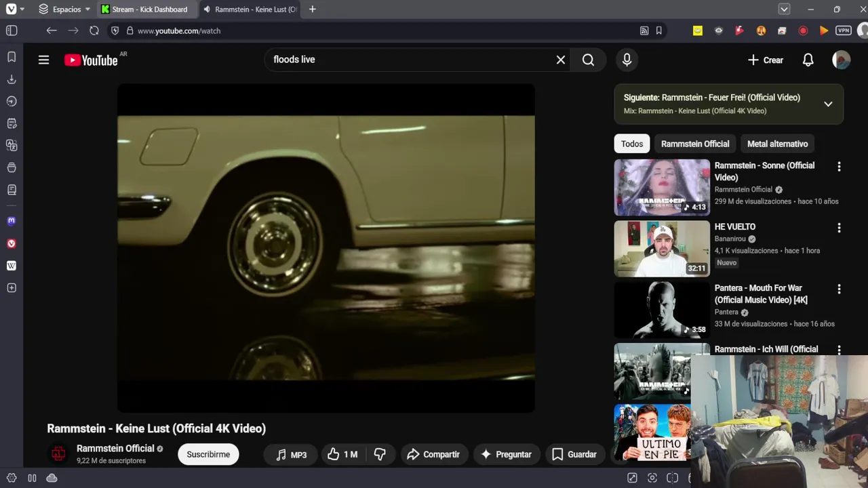Image resolution: width=868 pixels, height=488 pixels.
Task: Open Vivaldi settings gear in status bar
Action: coord(12,478)
